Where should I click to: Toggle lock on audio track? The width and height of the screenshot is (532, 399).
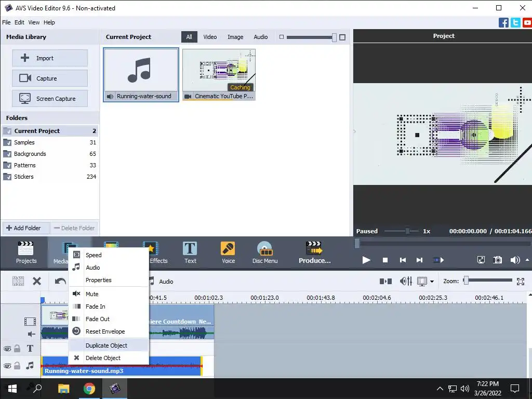[x=17, y=365]
